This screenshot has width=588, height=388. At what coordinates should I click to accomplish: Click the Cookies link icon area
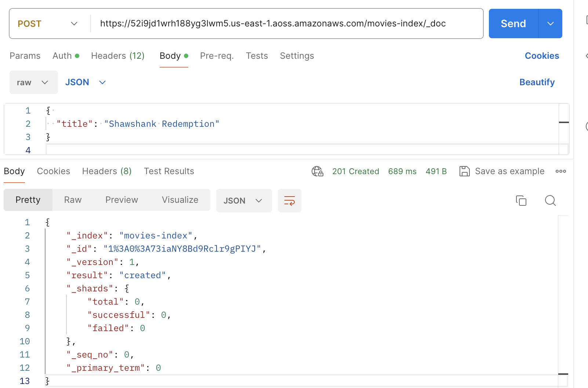[x=542, y=55]
